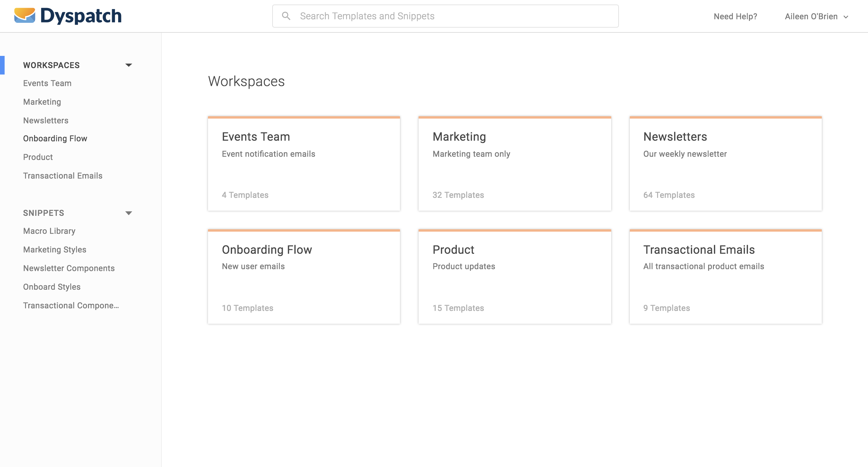Focus the Search Templates and Snippets field

(445, 16)
